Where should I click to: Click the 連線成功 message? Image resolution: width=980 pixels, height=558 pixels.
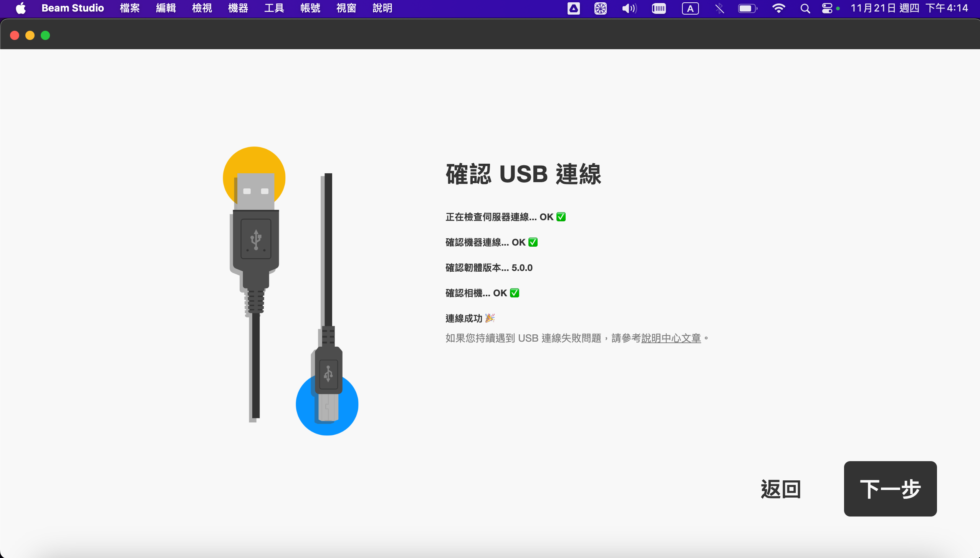click(x=470, y=319)
